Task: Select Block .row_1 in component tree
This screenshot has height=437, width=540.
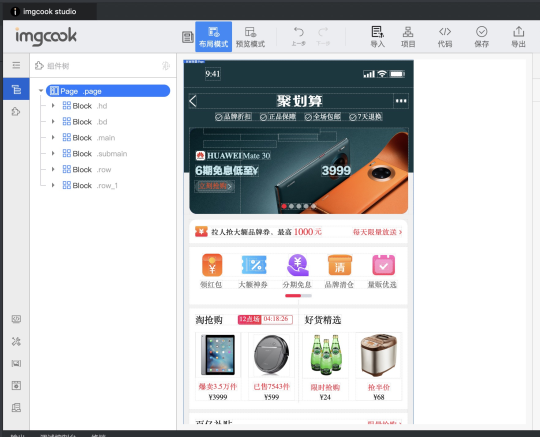Action: point(90,185)
